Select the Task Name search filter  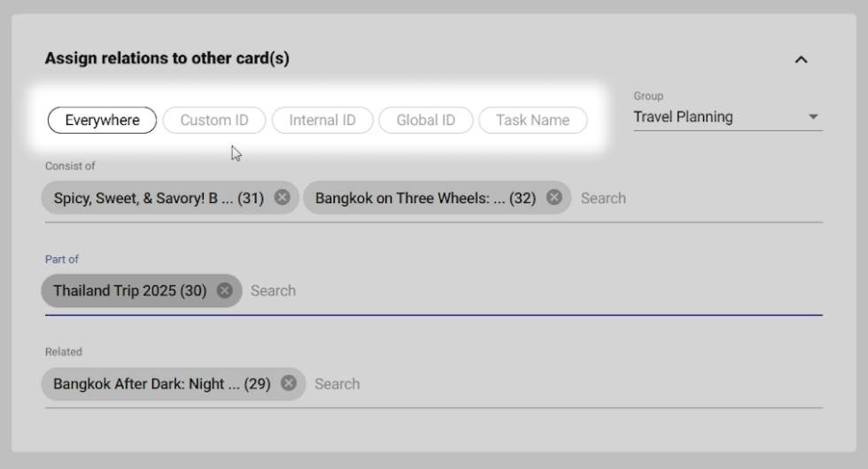(532, 121)
